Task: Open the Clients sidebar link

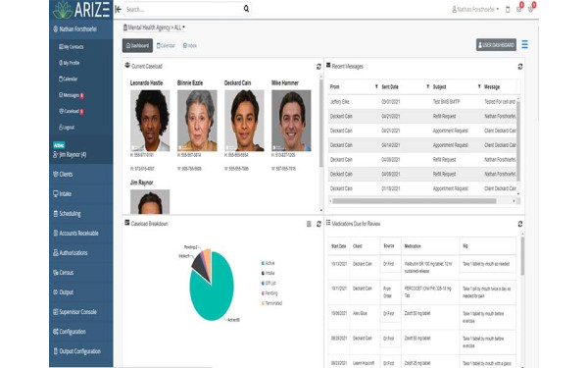Action: click(63, 174)
